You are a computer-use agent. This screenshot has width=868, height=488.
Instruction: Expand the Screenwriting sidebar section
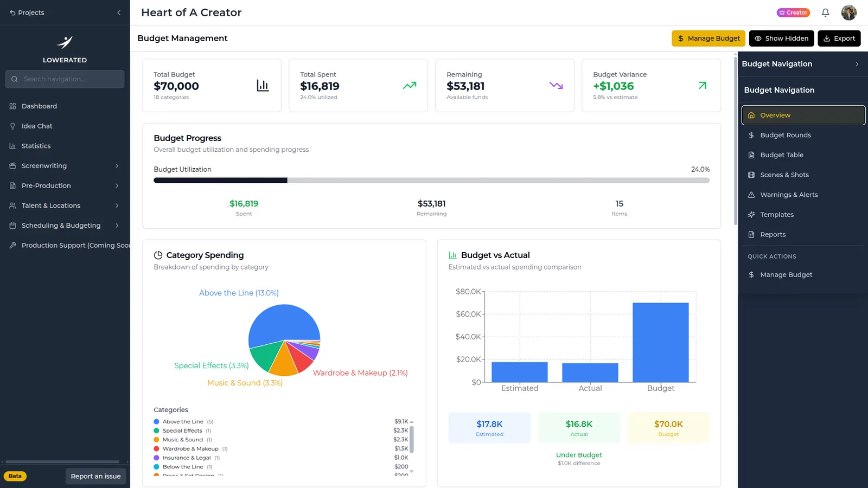click(x=65, y=166)
